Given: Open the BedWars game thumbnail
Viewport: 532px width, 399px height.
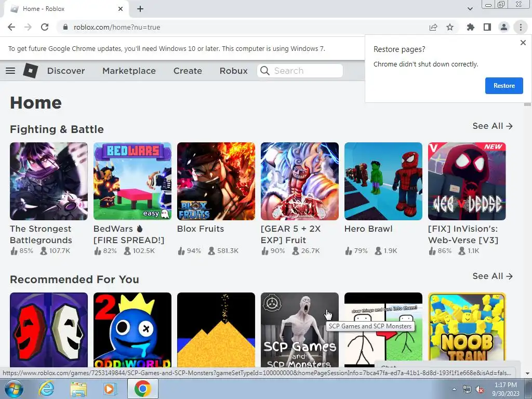Looking at the screenshot, I should click(x=132, y=181).
